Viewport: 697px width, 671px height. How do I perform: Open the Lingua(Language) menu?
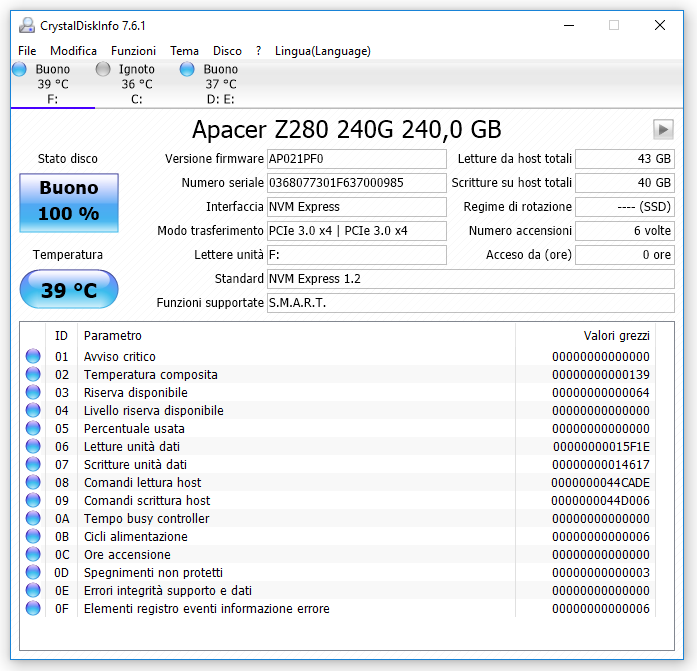click(323, 51)
